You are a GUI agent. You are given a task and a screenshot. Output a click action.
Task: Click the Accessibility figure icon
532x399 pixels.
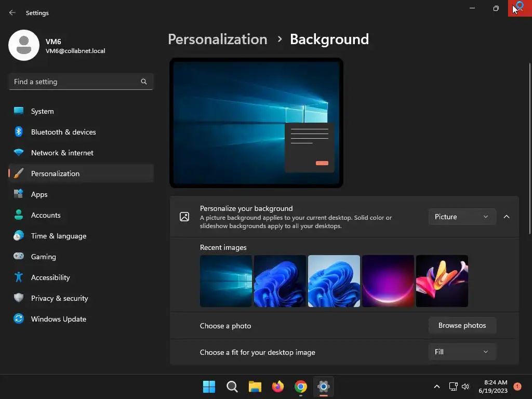tap(19, 277)
